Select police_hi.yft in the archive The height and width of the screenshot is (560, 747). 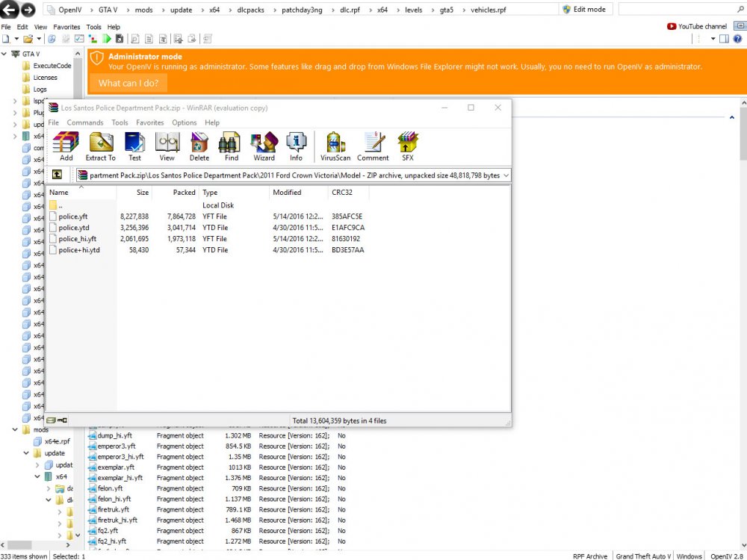[78, 239]
